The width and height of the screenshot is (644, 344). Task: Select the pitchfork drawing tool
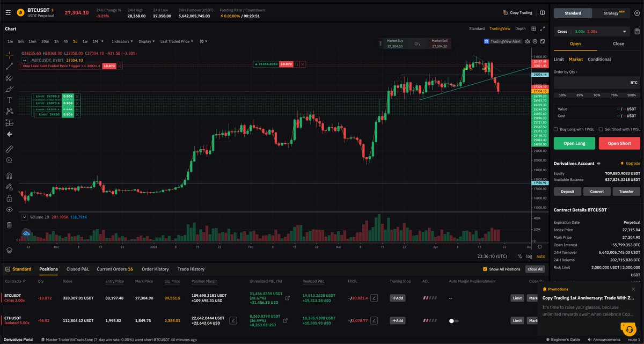point(9,78)
